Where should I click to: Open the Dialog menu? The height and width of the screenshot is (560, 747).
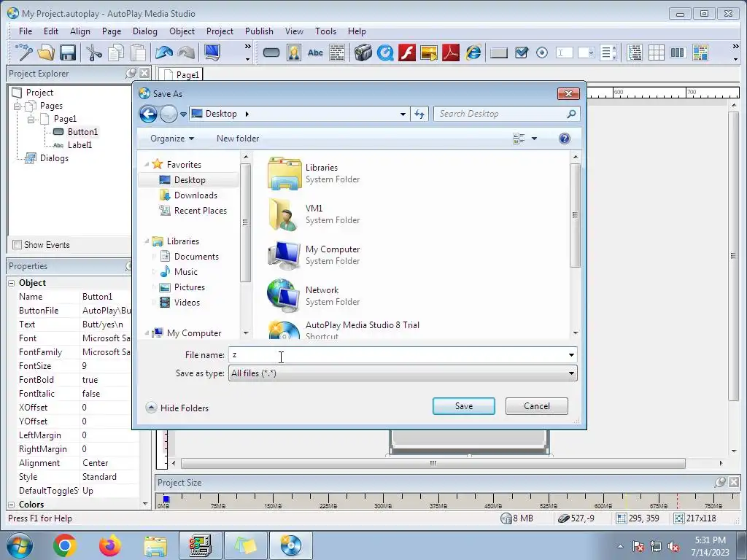[x=145, y=31]
